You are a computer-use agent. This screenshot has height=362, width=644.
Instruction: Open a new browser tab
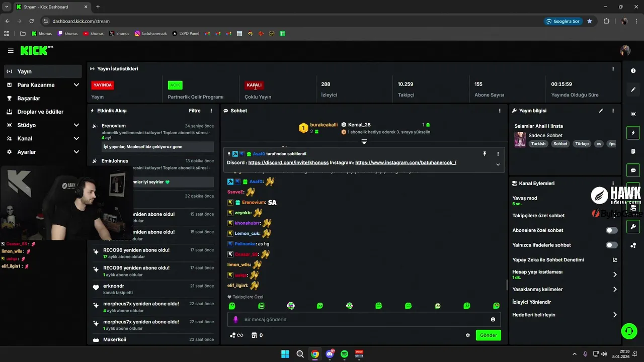[98, 7]
